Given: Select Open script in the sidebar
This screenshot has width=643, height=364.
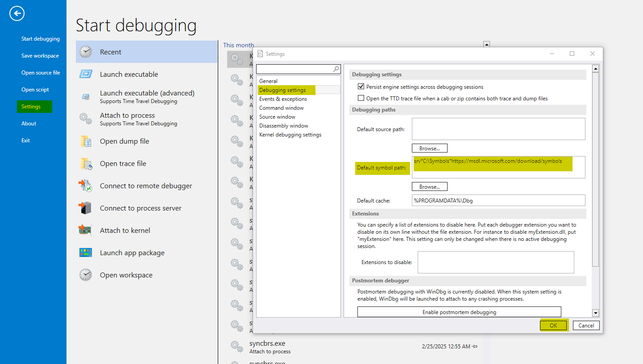Looking at the screenshot, I should click(35, 90).
